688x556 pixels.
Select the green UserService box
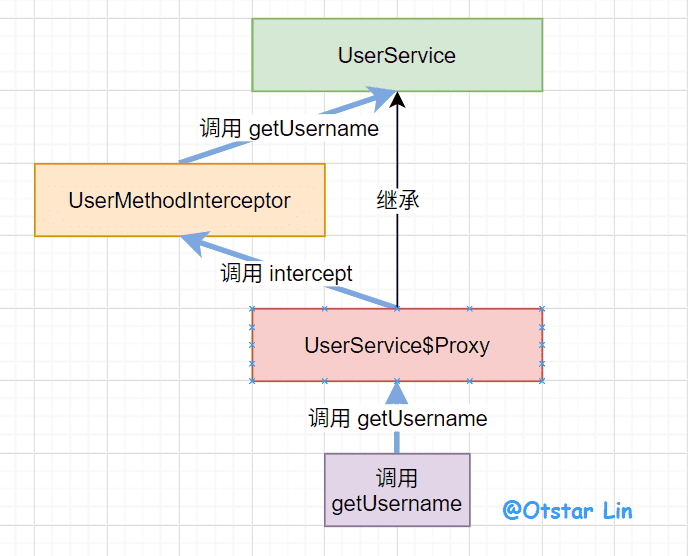tap(396, 55)
